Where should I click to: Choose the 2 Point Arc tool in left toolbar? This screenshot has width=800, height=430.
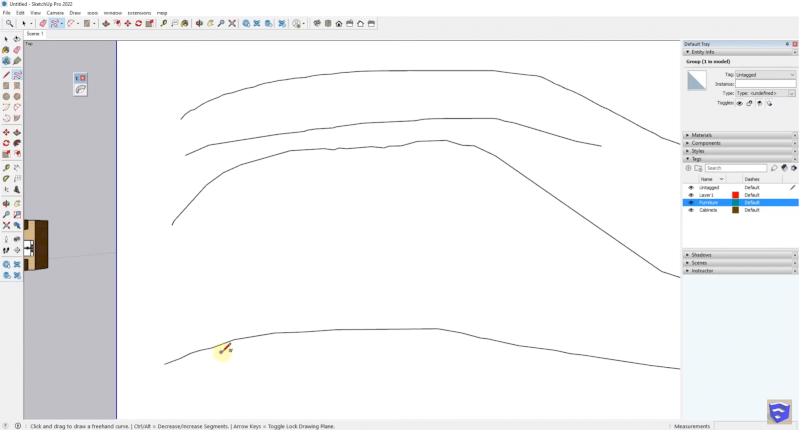[x=17, y=107]
